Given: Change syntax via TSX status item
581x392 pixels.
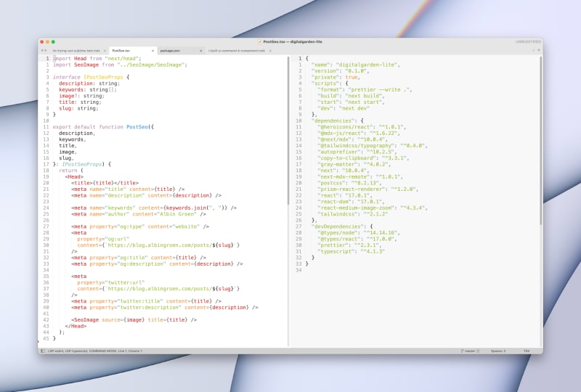Looking at the screenshot, I should 526,351.
